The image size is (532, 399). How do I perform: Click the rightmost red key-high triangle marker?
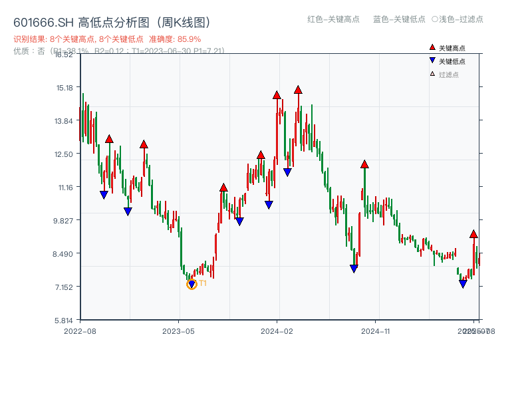[473, 234]
